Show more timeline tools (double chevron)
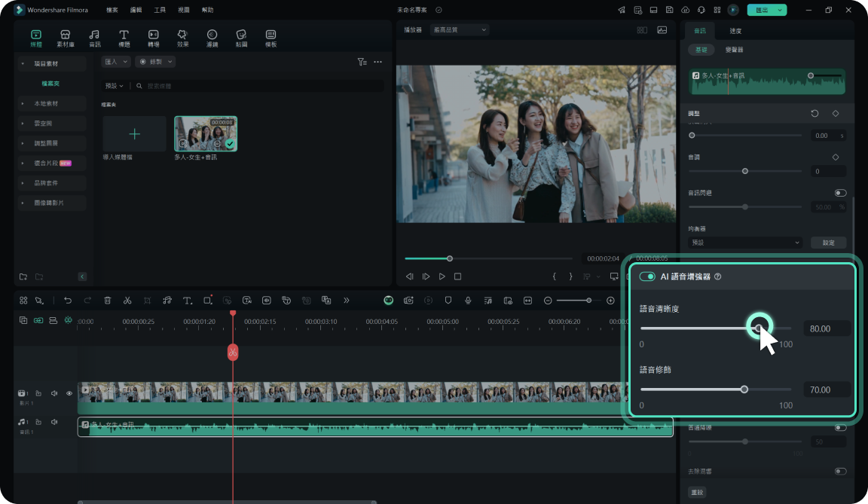The image size is (868, 504). [x=347, y=301]
